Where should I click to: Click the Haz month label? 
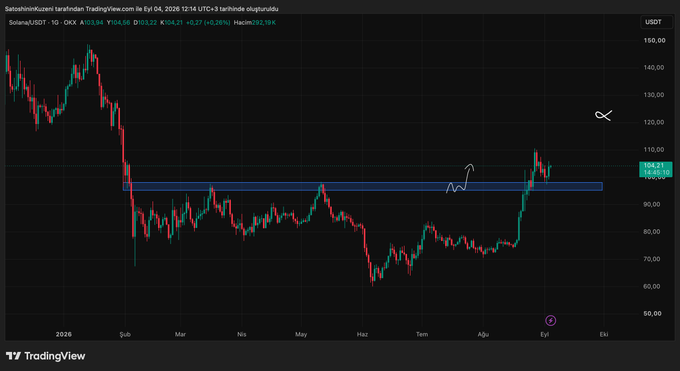point(362,335)
